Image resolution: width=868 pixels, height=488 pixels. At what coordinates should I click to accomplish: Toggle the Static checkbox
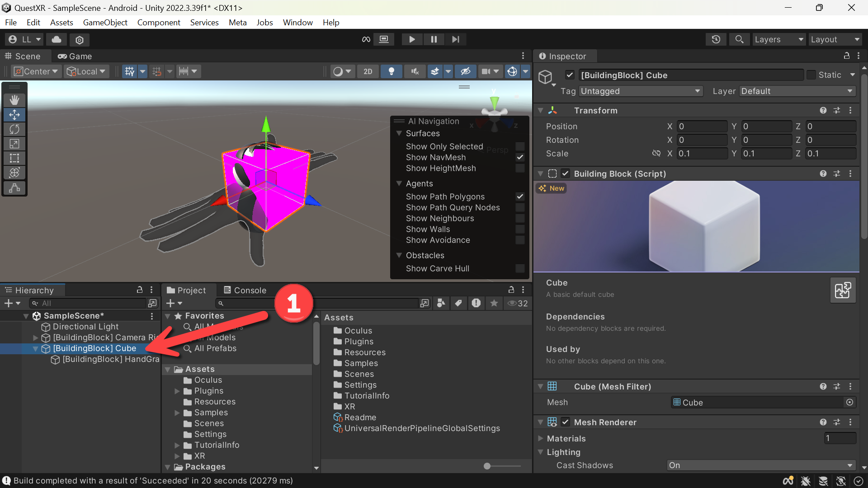pyautogui.click(x=811, y=75)
